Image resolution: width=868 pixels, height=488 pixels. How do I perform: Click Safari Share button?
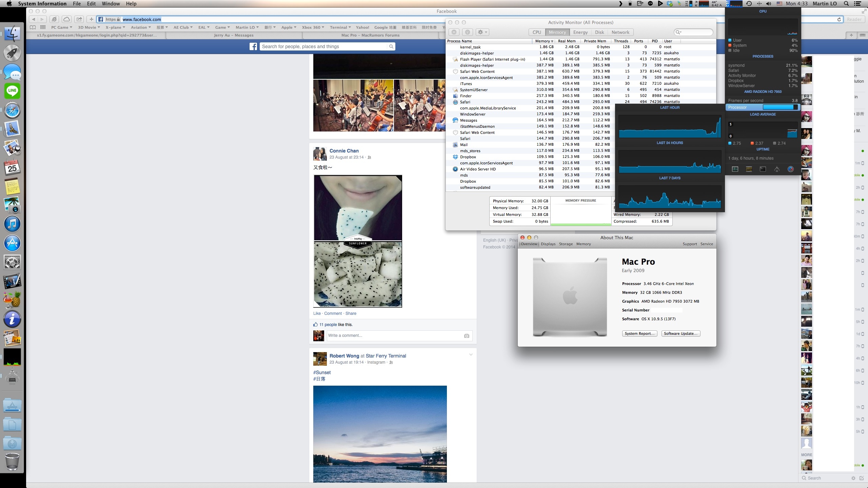[79, 19]
